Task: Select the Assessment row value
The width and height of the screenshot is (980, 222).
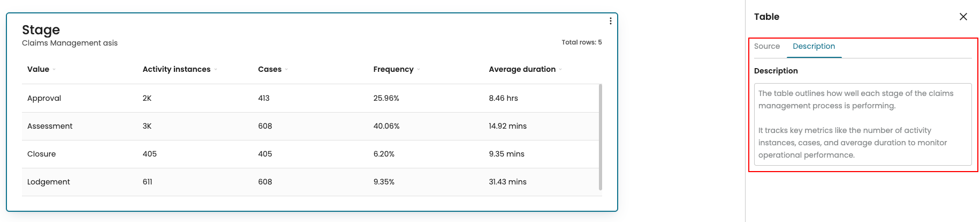Action: tap(50, 126)
